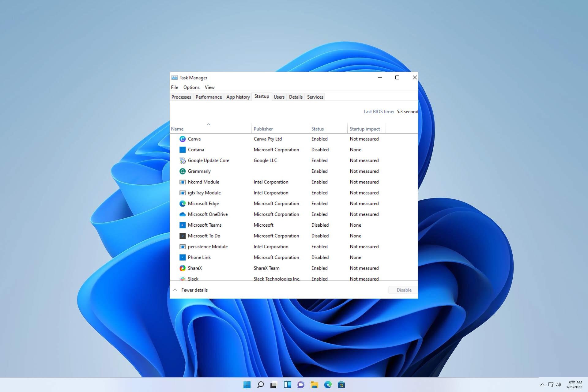Launch File Explorer from the taskbar

pos(315,385)
